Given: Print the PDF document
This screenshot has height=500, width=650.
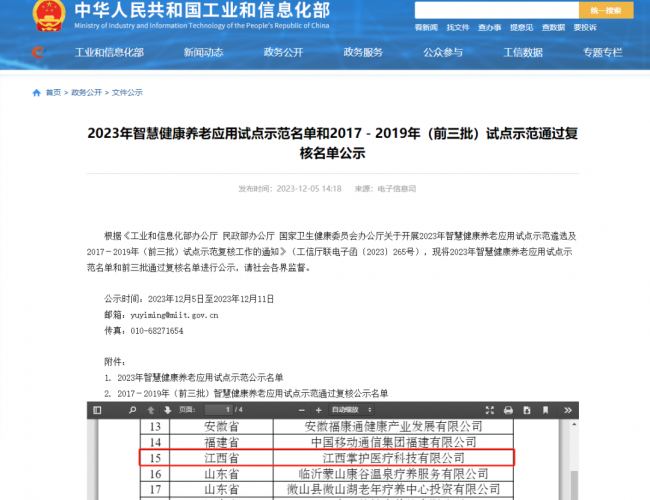Looking at the screenshot, I should pos(508,410).
